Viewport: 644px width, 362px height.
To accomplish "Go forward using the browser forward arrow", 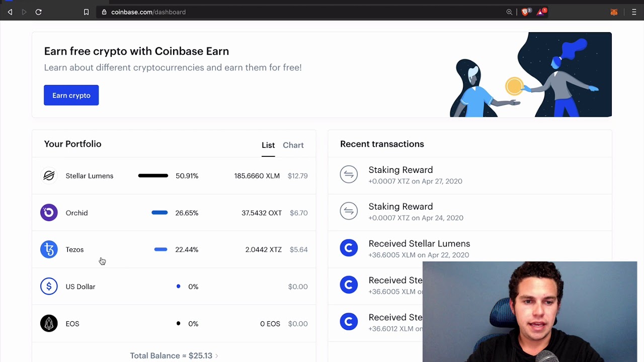I will click(24, 12).
